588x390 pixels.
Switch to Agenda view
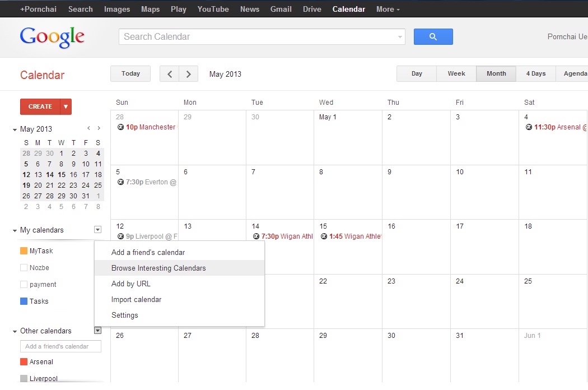click(x=573, y=73)
